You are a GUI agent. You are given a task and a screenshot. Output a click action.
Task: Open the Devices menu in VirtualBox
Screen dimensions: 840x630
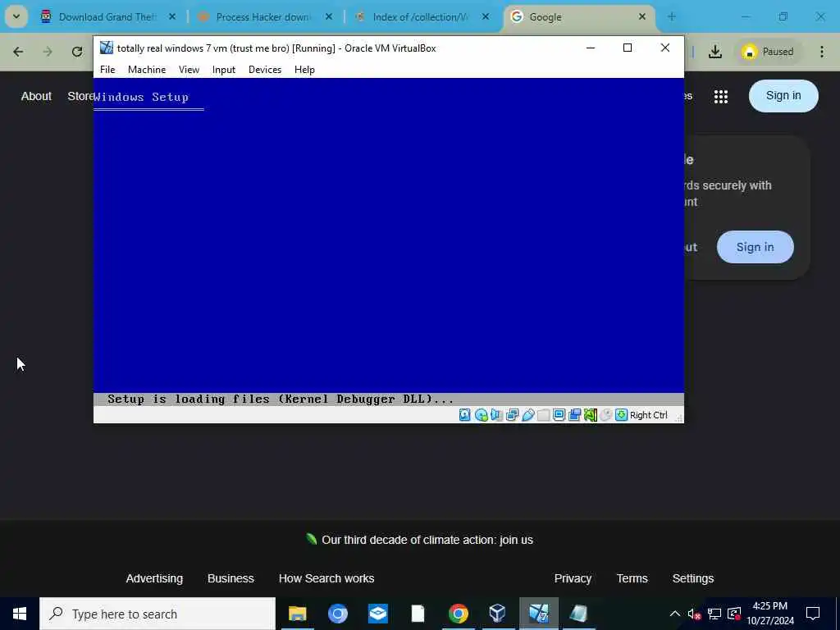[x=265, y=70]
